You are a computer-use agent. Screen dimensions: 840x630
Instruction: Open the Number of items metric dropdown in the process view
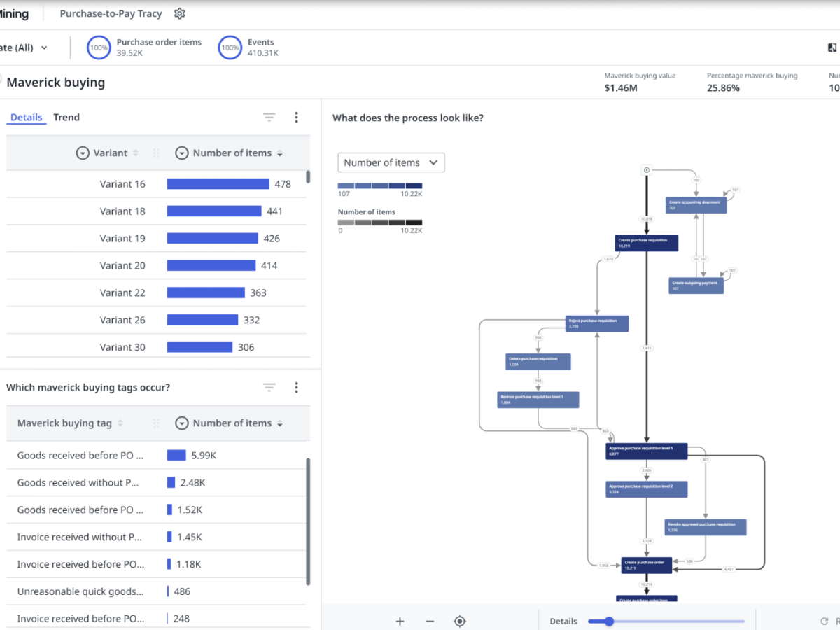coord(391,162)
